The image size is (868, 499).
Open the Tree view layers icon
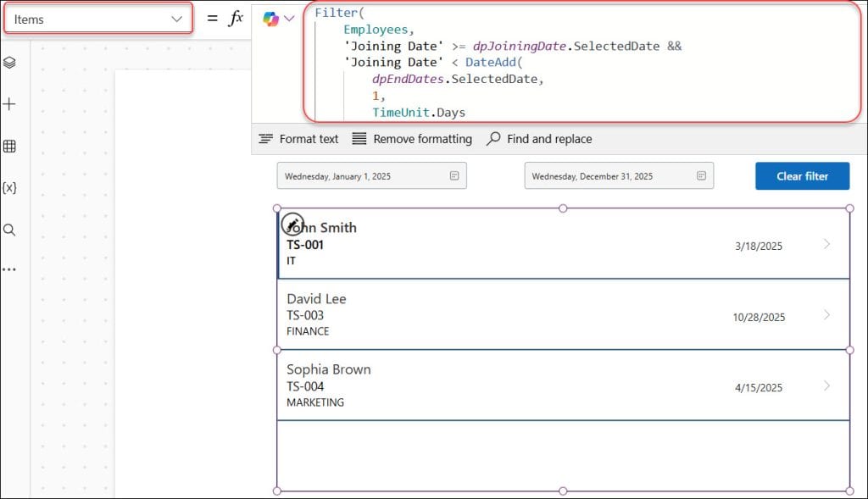coord(9,63)
